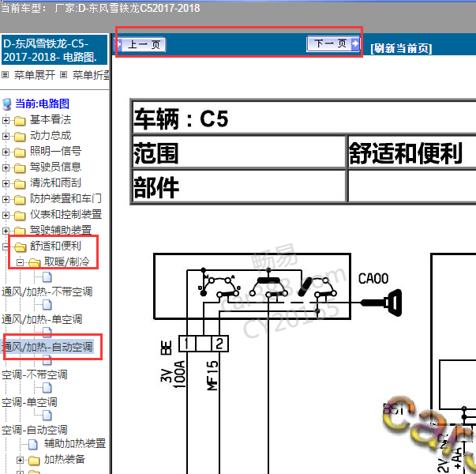Collapse the 取暖/制冷 subfolder
This screenshot has width=476, height=474.
(20, 262)
